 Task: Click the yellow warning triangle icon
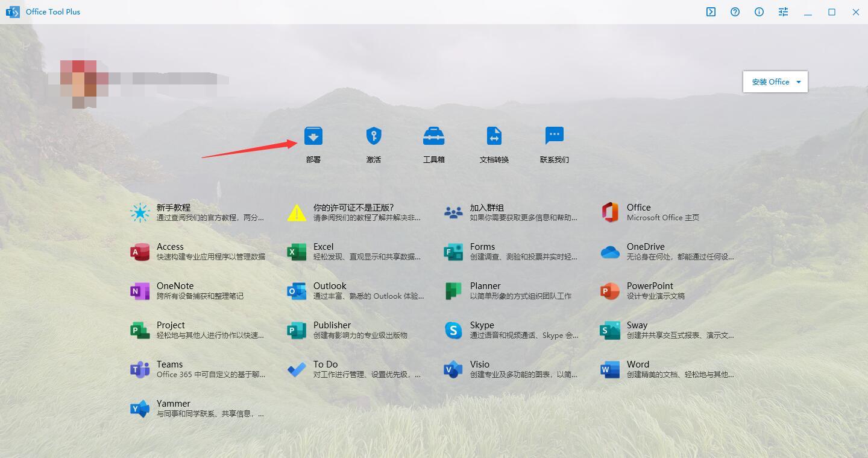pos(297,212)
